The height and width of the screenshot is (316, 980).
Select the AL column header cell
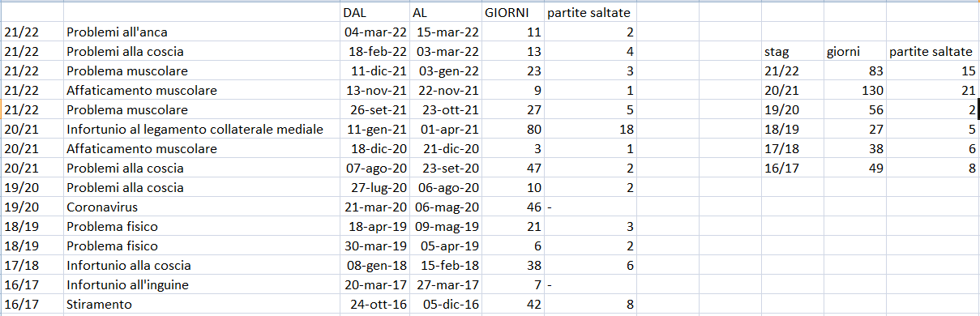coord(447,12)
